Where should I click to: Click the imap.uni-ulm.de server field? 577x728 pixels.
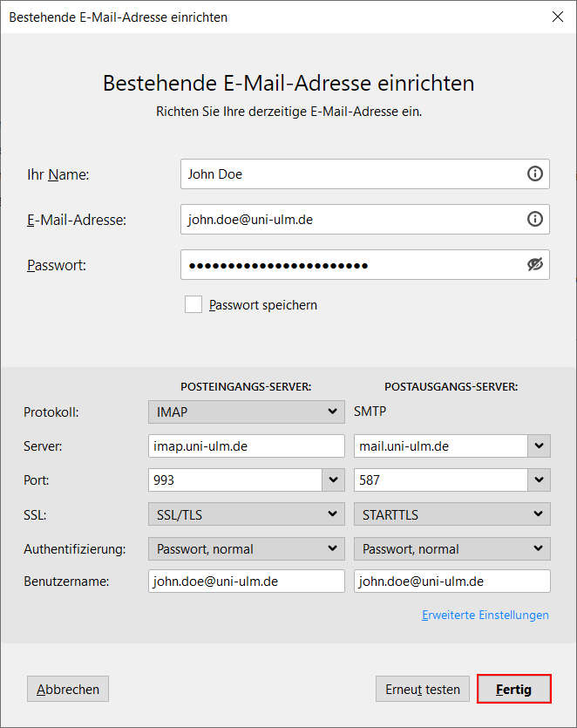pos(244,446)
